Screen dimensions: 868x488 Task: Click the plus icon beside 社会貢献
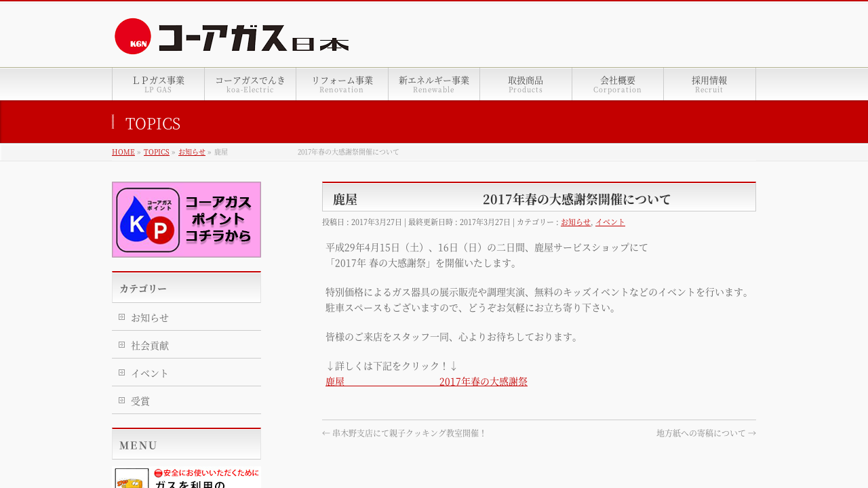pos(122,344)
